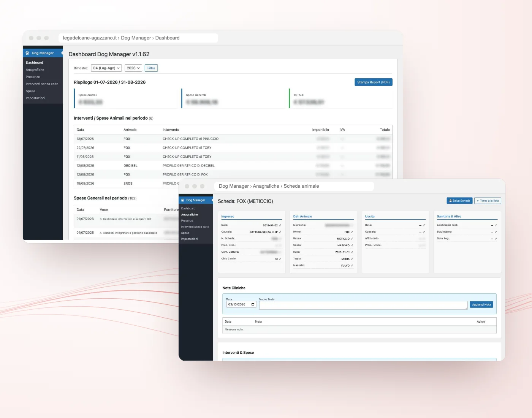This screenshot has width=532, height=418.
Task: Click Torna alla lista to go back
Action: click(488, 201)
